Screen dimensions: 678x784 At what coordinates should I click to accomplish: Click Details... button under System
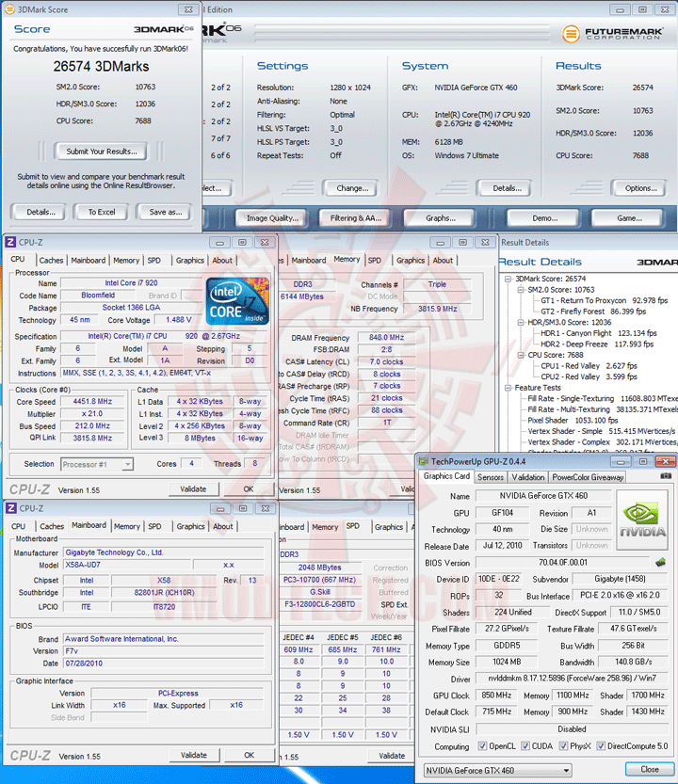pyautogui.click(x=507, y=188)
